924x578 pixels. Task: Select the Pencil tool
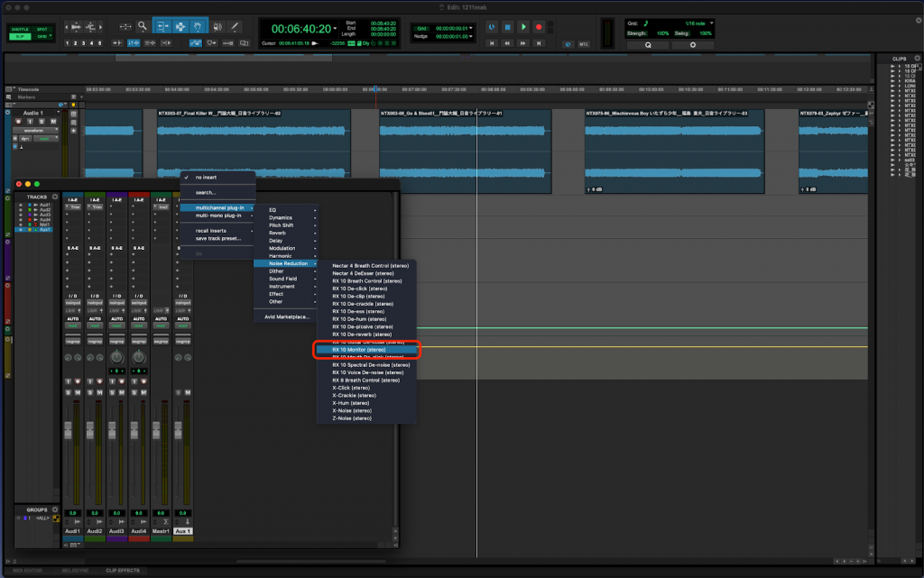(234, 26)
